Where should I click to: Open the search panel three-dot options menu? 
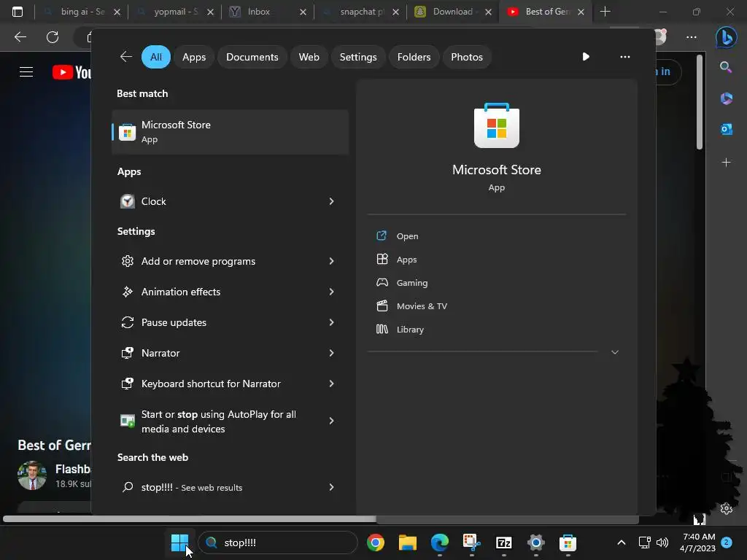tap(624, 57)
